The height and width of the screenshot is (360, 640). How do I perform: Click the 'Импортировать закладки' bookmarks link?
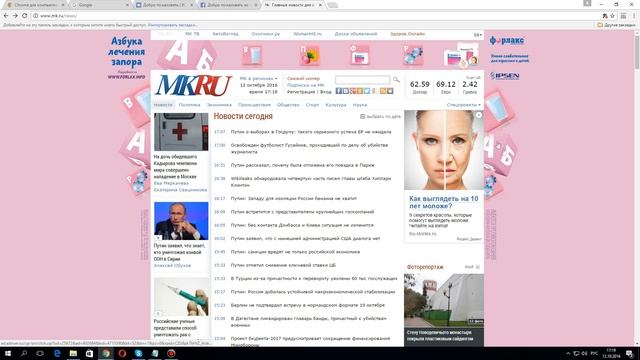172,25
